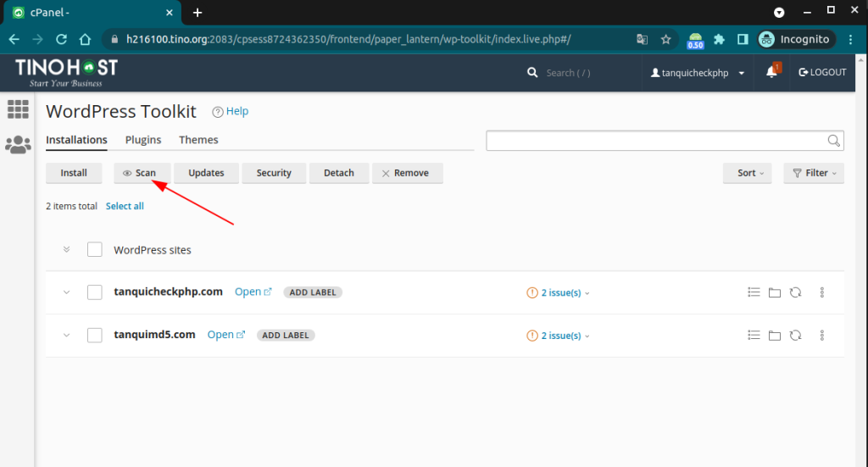Open the tanquicheckphp user dropdown
This screenshot has height=467, width=868.
[698, 73]
